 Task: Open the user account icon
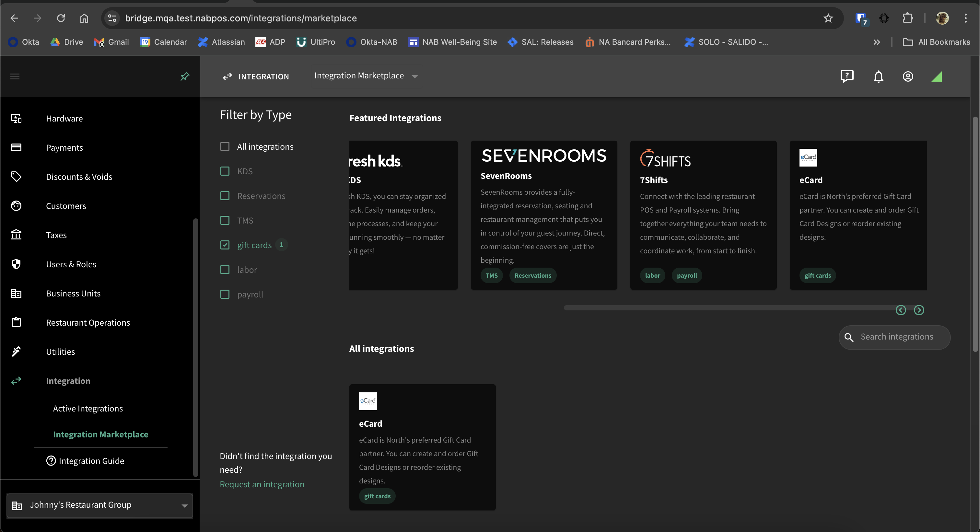(x=908, y=77)
